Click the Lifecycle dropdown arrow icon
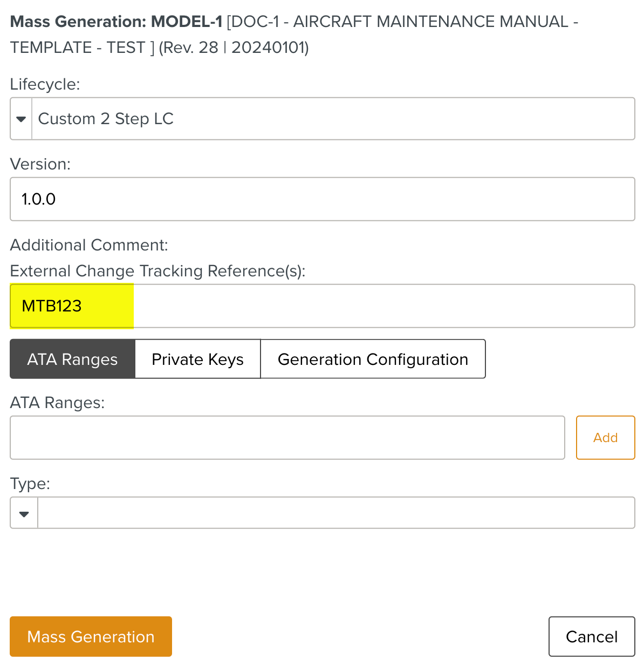644x665 pixels. [21, 119]
